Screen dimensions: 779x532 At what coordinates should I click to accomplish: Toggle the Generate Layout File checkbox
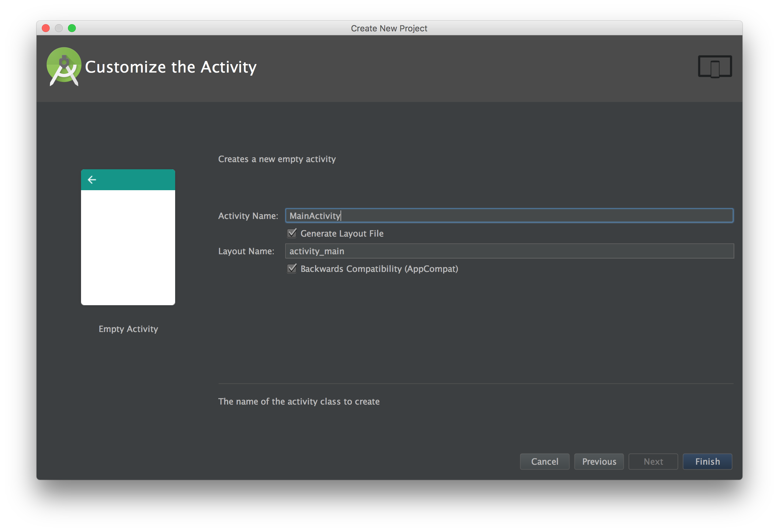(292, 233)
